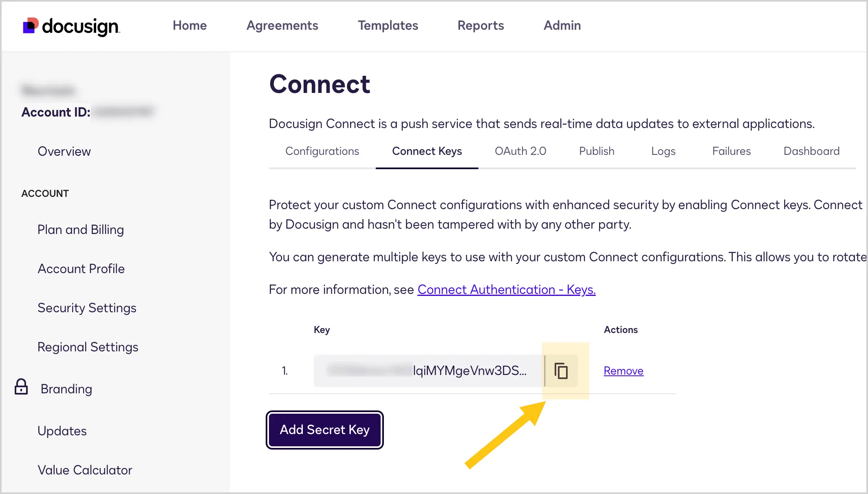Open the Failures tab

pos(731,151)
